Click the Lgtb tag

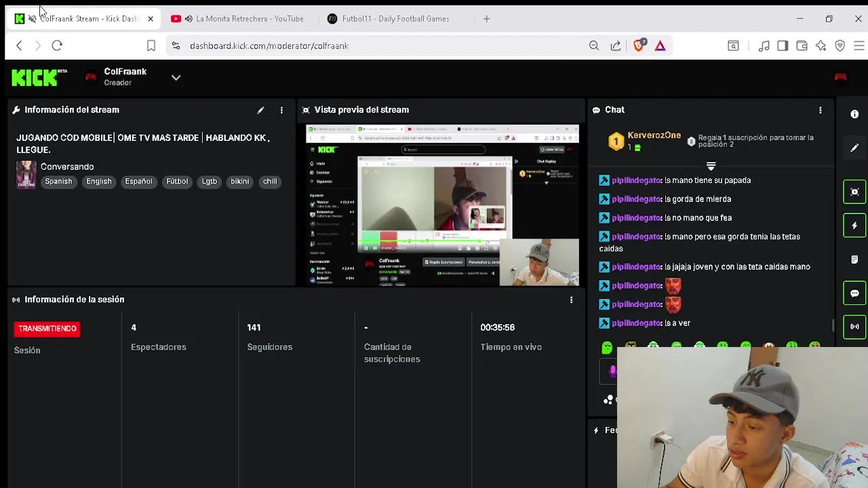210,182
